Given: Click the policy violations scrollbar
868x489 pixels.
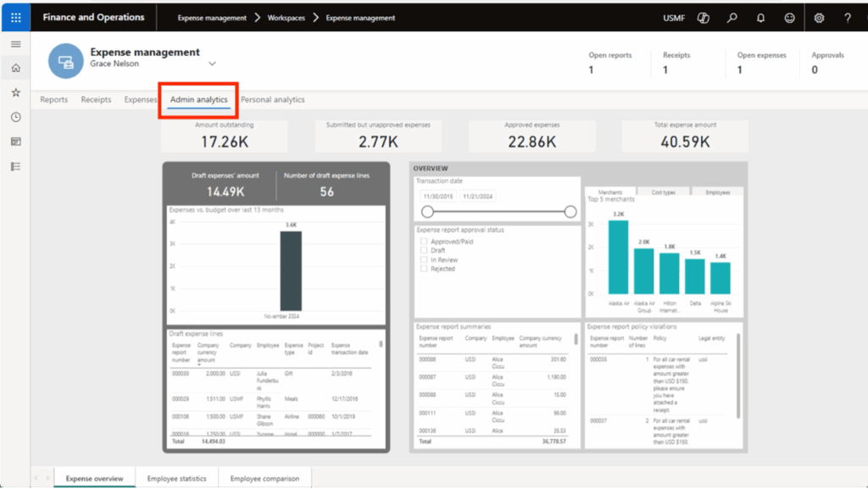Looking at the screenshot, I should pyautogui.click(x=738, y=375).
